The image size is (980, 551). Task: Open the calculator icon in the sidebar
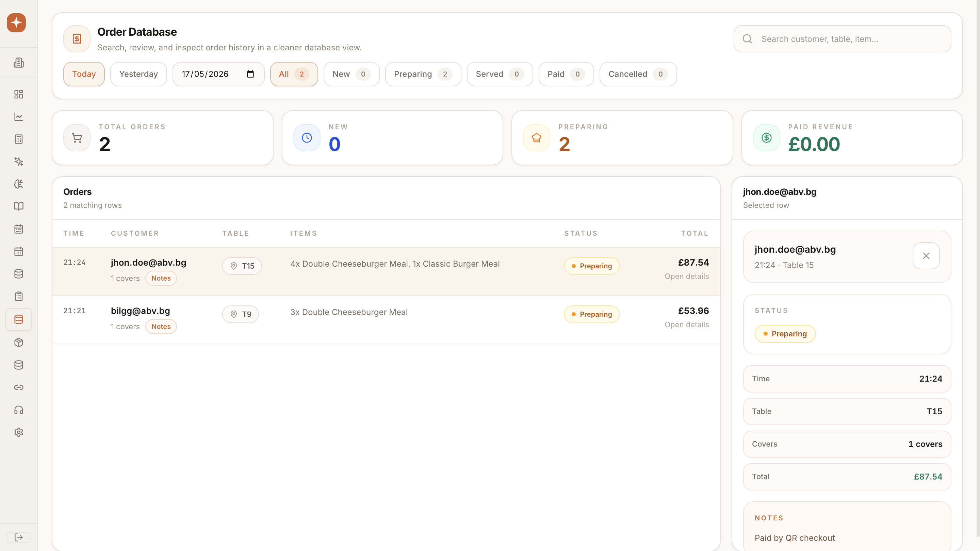[x=19, y=139]
